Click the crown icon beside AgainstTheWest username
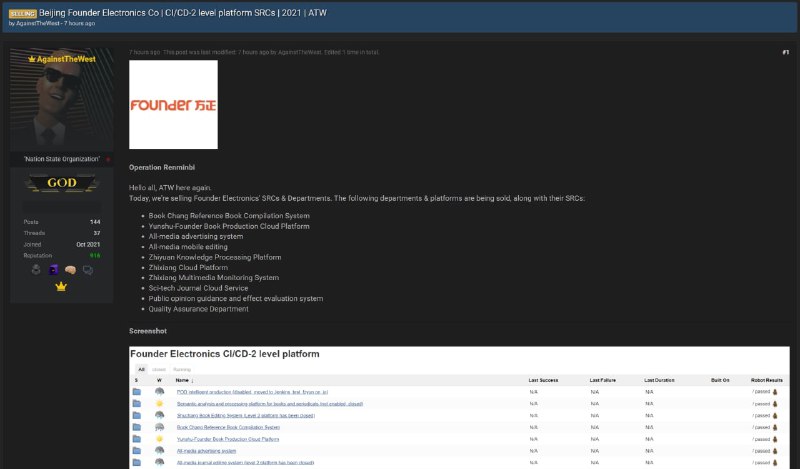The width and height of the screenshot is (800, 469). [32, 59]
